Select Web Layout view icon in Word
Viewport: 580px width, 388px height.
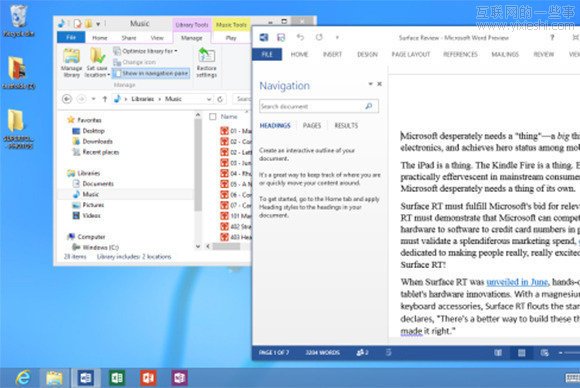544,353
